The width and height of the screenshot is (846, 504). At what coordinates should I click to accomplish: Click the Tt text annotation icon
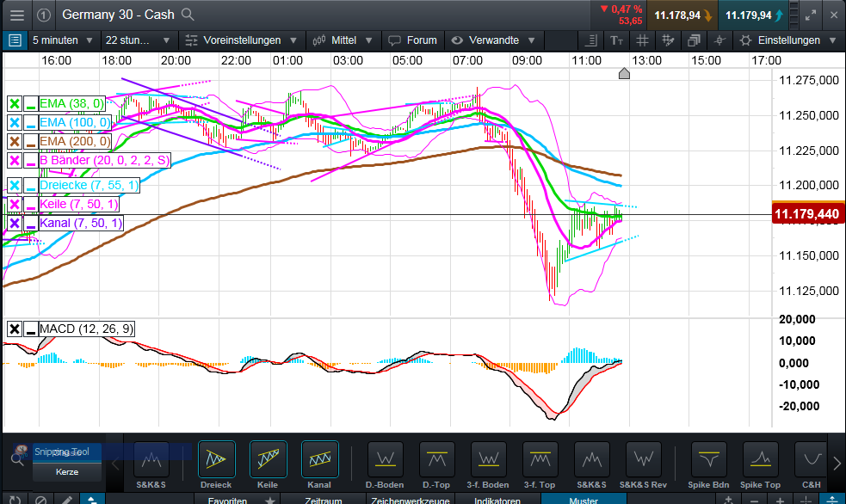pyautogui.click(x=616, y=40)
